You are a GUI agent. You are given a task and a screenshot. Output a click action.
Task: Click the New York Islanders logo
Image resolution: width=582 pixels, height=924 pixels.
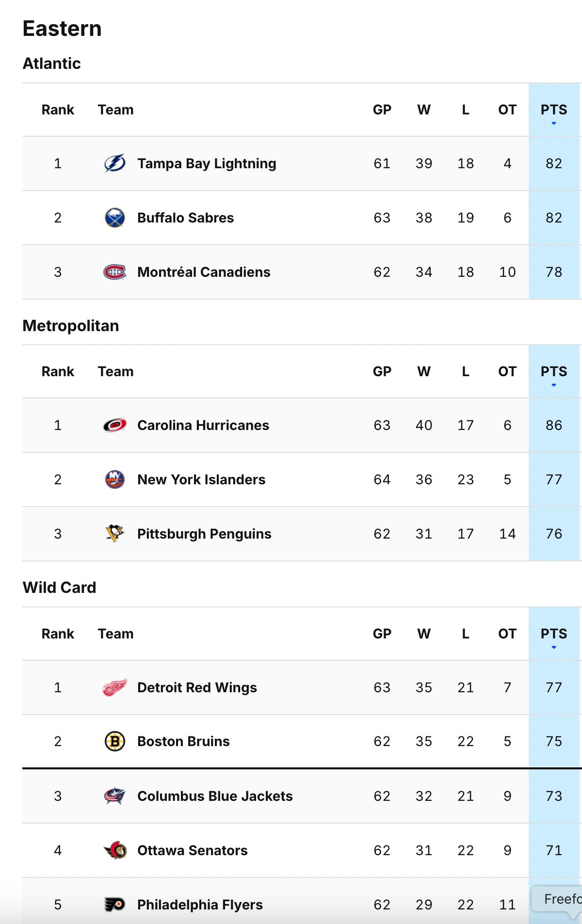tap(115, 479)
